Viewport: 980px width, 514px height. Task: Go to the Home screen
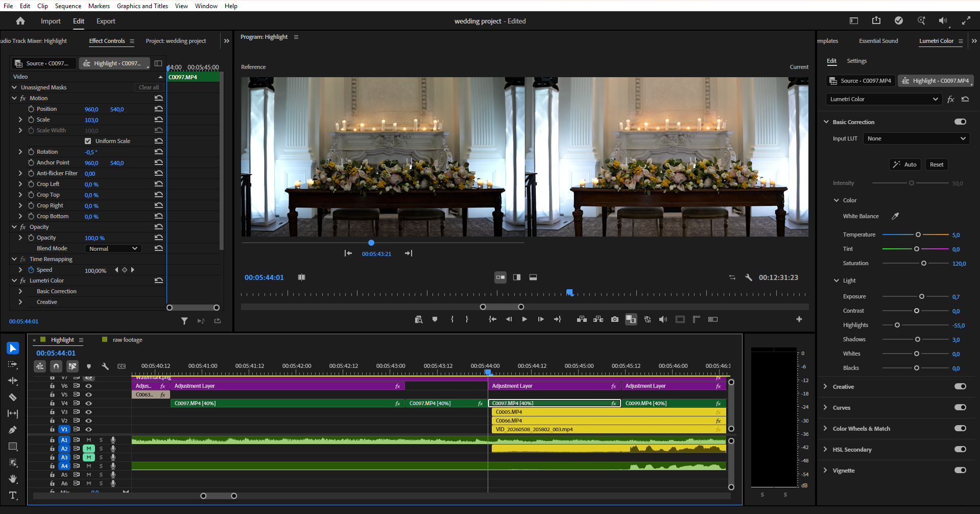coord(20,21)
